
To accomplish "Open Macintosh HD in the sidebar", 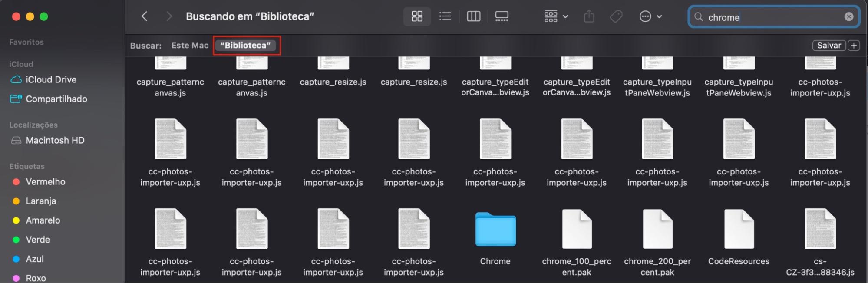I will tap(55, 140).
